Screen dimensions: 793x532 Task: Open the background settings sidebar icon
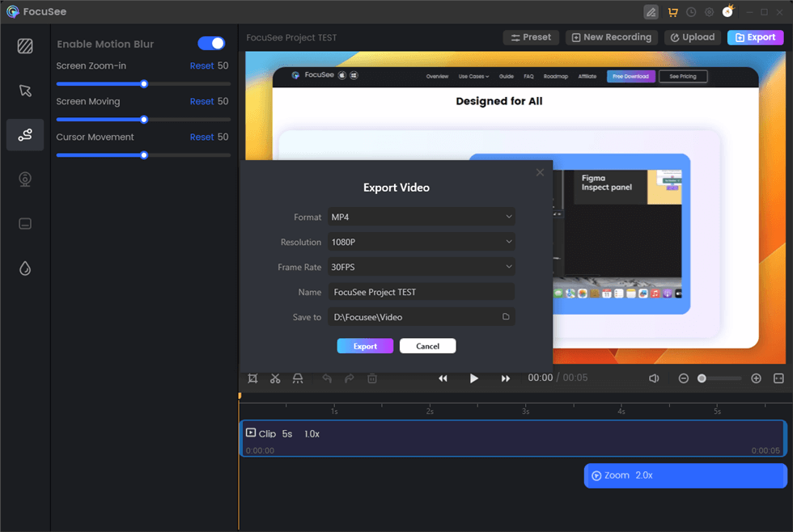25,46
